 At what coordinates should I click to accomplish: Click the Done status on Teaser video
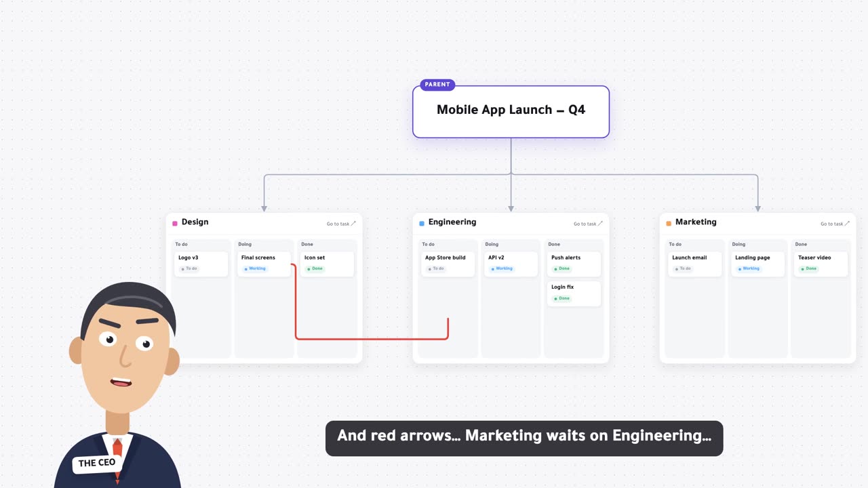point(809,269)
